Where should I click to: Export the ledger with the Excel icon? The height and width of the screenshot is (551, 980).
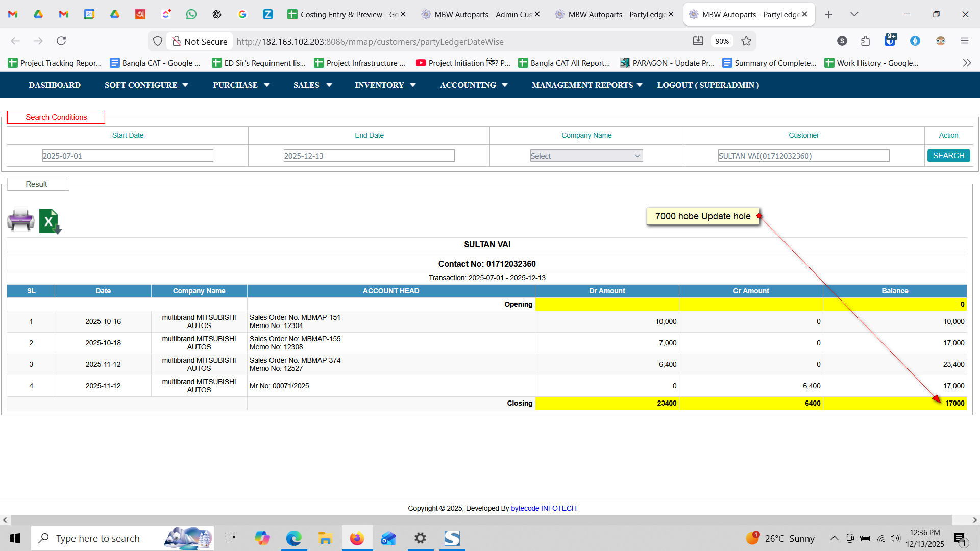click(x=50, y=221)
